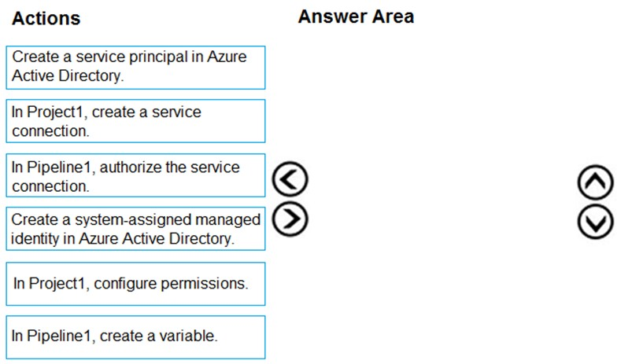Pick the service principal action box
The width and height of the screenshot is (617, 364).
pyautogui.click(x=135, y=68)
